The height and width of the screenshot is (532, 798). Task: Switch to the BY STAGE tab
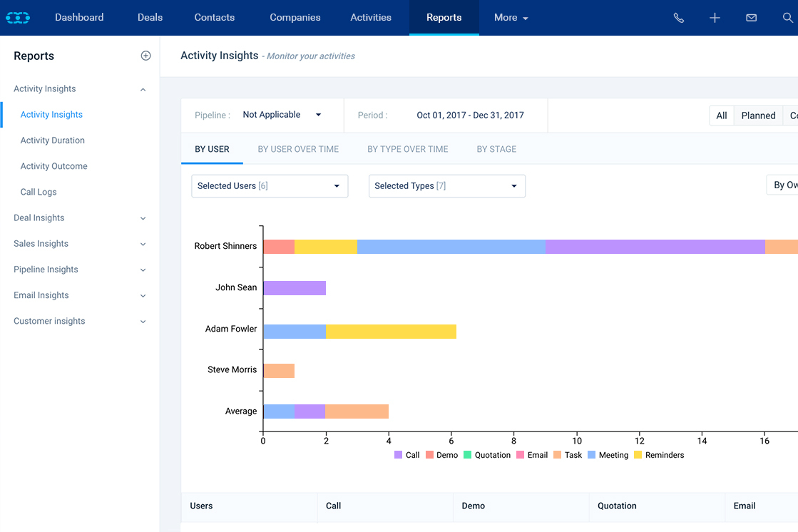(496, 149)
